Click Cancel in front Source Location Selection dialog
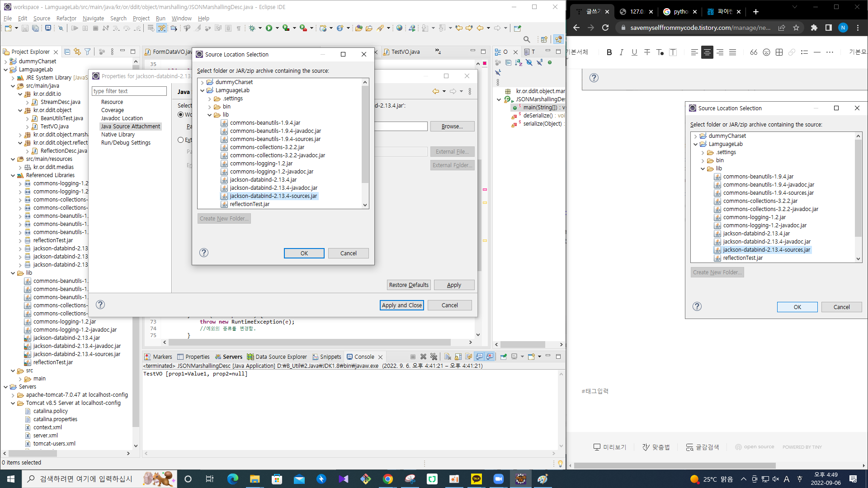Viewport: 868px width, 488px height. tap(348, 253)
